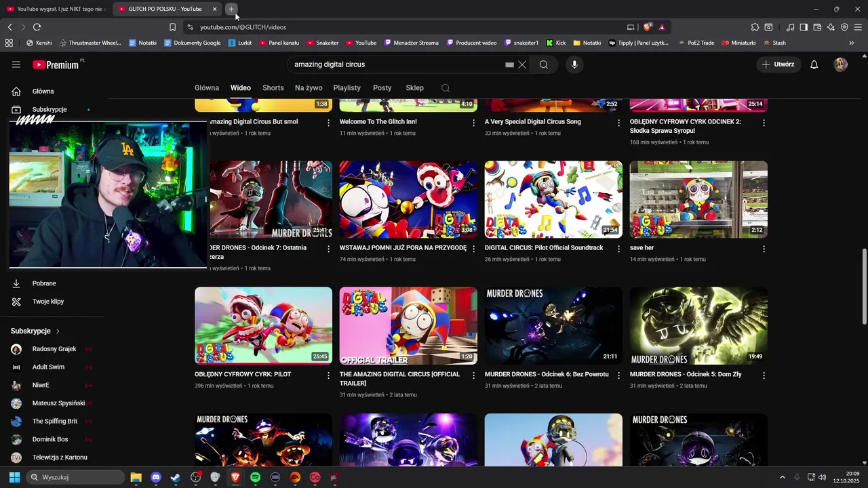Open the Menadżer Streama bookmark
This screenshot has width=868, height=488.
pyautogui.click(x=412, y=43)
